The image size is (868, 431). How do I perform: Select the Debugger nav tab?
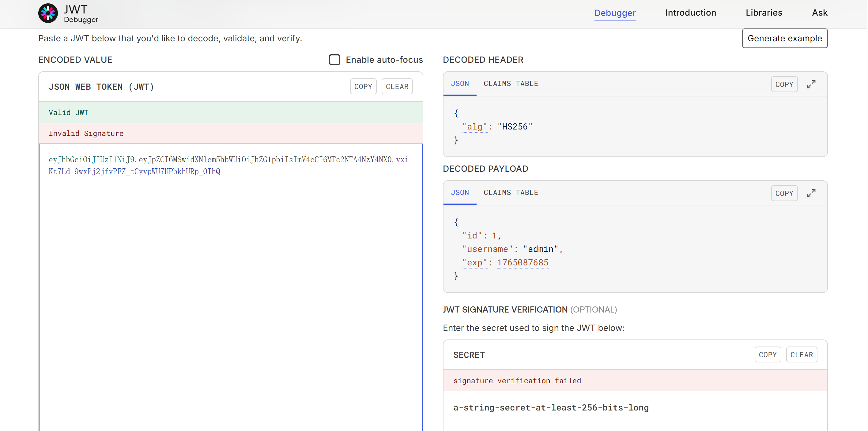point(615,13)
